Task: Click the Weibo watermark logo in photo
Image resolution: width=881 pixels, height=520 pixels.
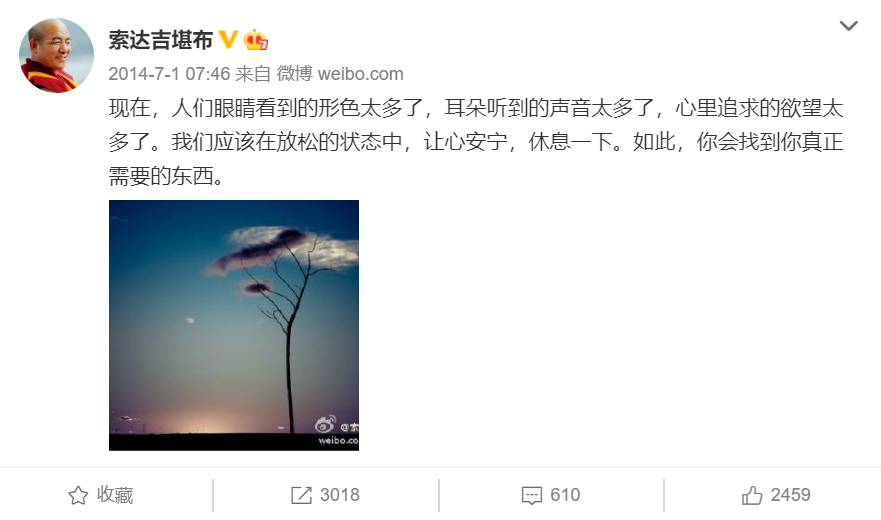Action: point(325,424)
